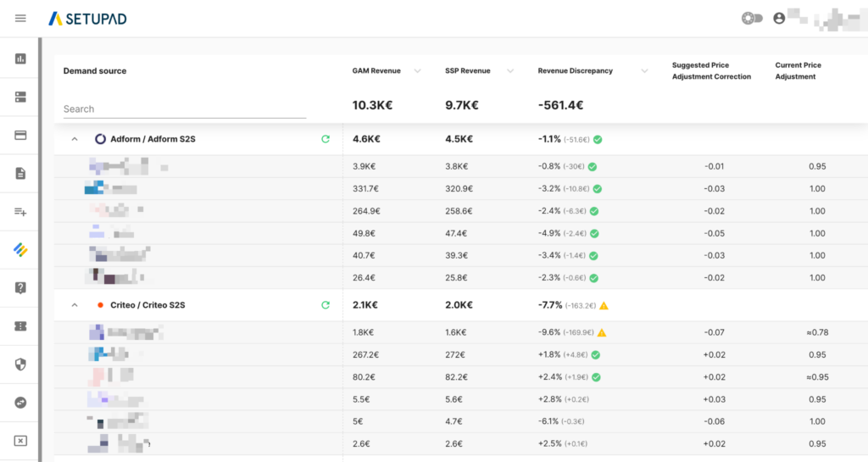The image size is (868, 462).
Task: Click the 258.6€ SSP revenue cell
Action: click(459, 211)
